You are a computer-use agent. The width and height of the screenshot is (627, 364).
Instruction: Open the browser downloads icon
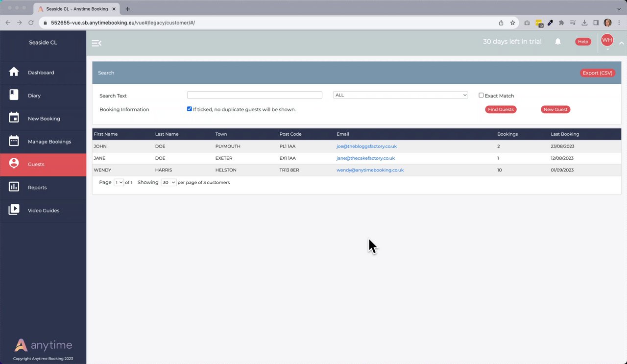[584, 23]
